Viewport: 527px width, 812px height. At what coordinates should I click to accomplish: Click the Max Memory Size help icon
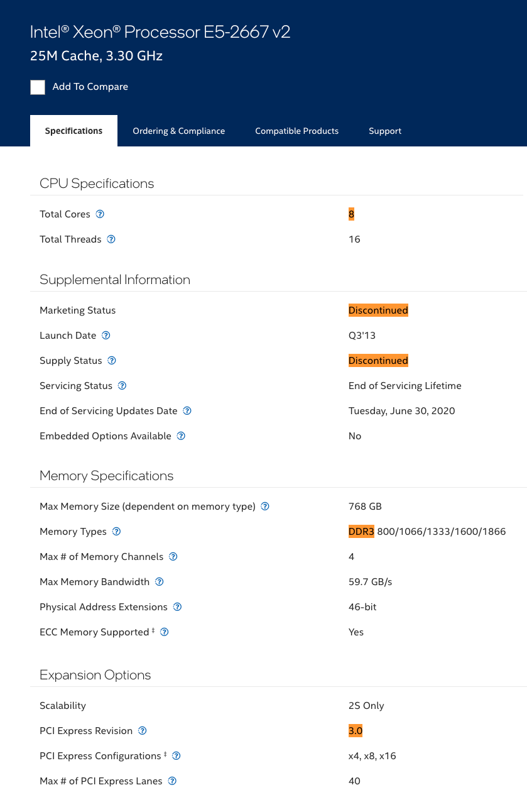coord(264,506)
